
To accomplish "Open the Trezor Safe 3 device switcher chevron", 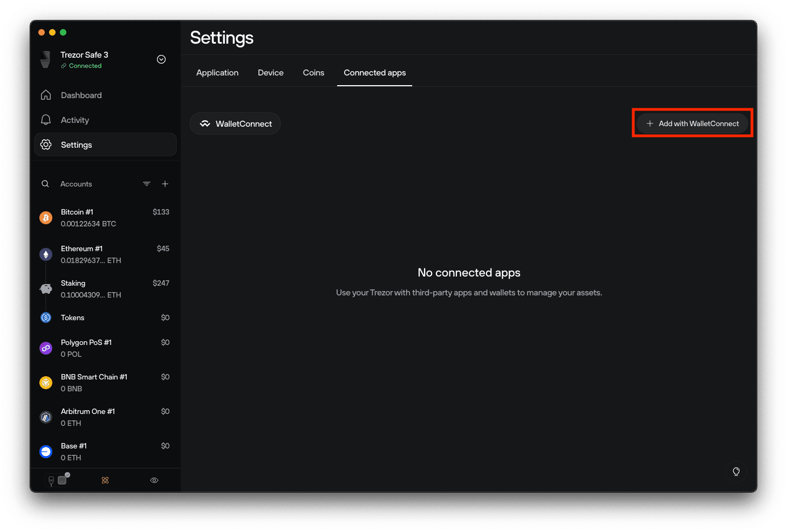I will point(161,59).
